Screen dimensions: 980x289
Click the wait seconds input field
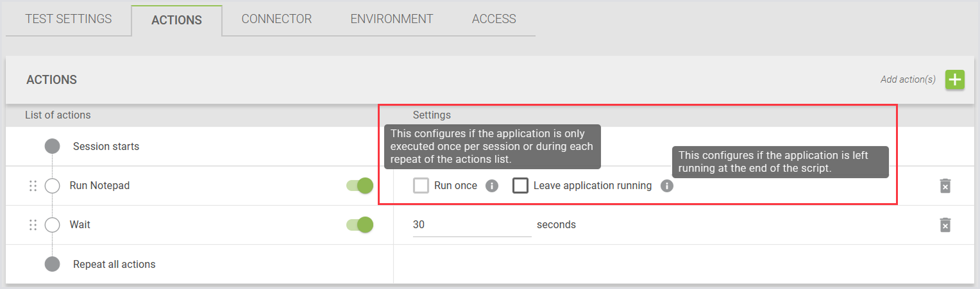[471, 225]
